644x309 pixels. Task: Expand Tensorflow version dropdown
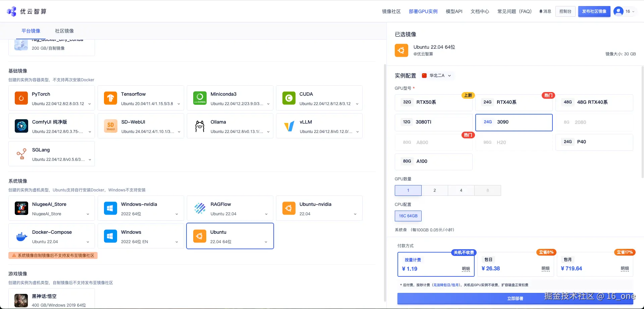click(179, 104)
